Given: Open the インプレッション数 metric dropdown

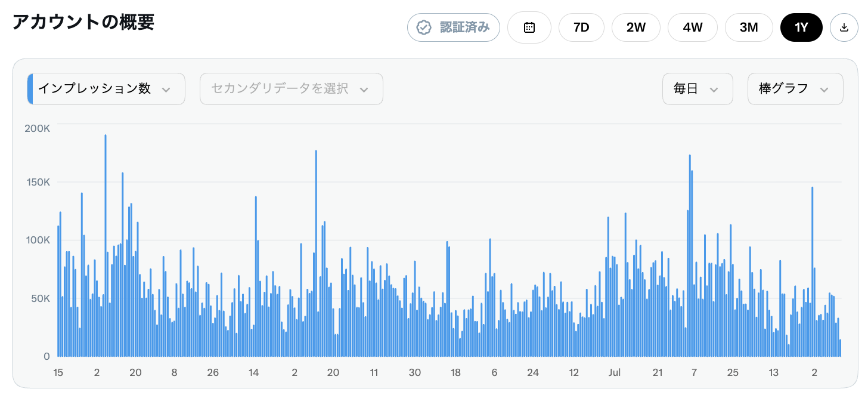Looking at the screenshot, I should click(106, 89).
